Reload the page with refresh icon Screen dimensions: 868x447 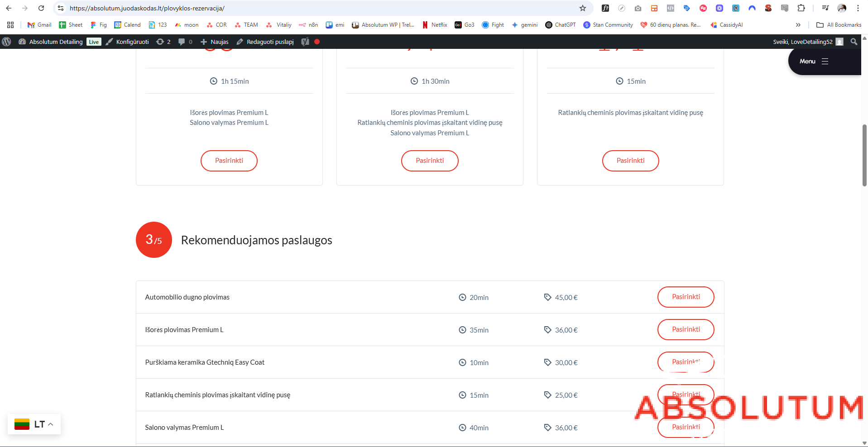click(41, 8)
